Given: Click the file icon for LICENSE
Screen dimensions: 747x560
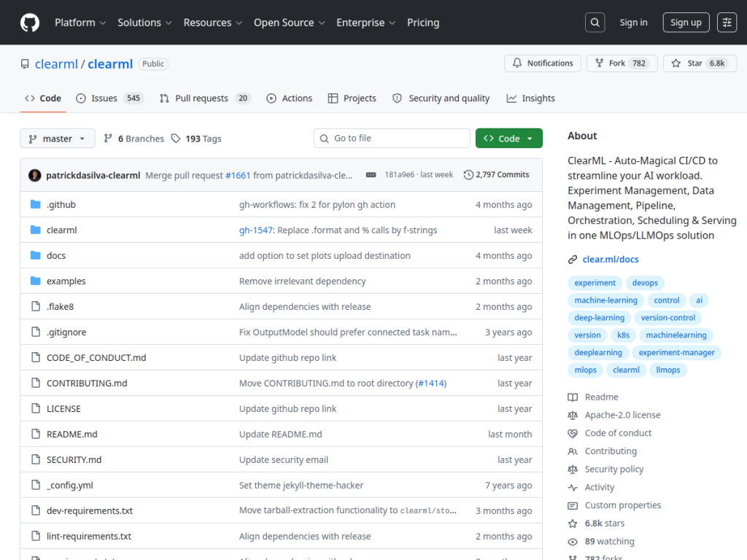Looking at the screenshot, I should click(x=35, y=408).
